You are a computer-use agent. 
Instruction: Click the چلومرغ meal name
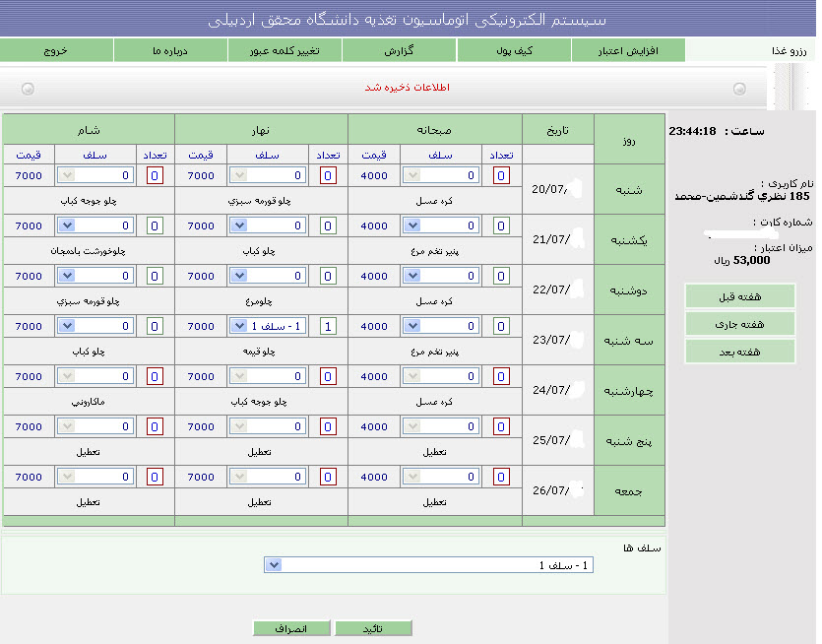[259, 301]
